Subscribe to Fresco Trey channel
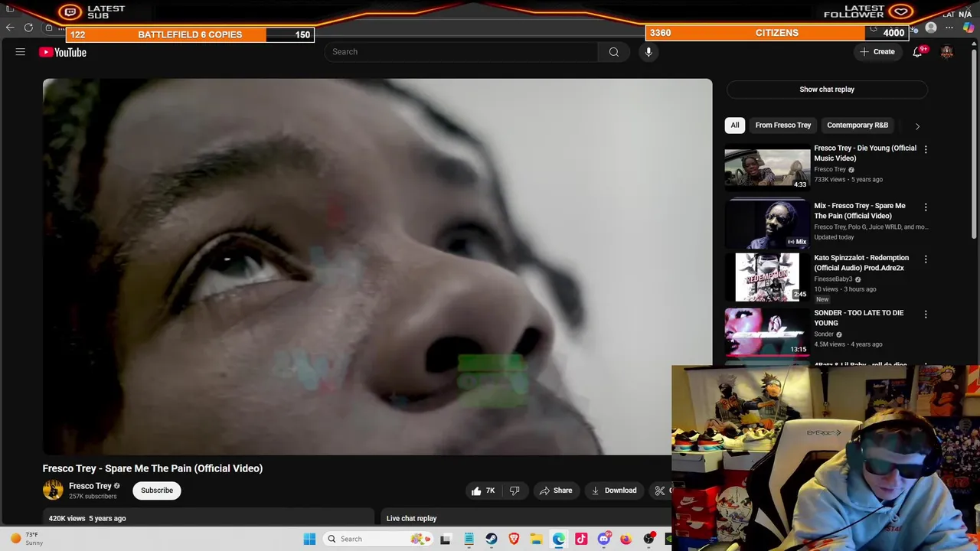Viewport: 980px width, 551px height. coord(157,491)
